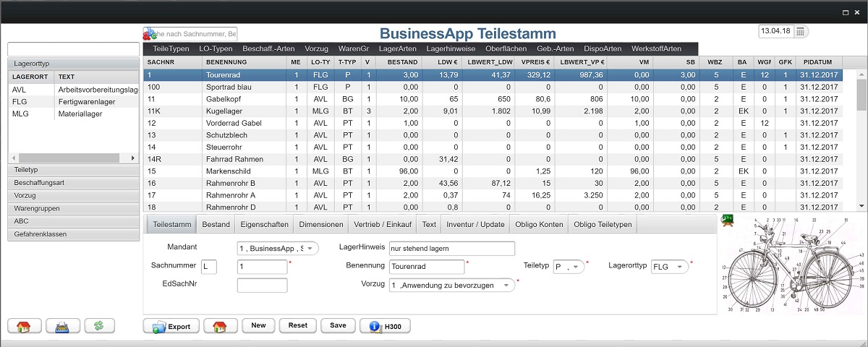Click the Export button
868x347 pixels.
[x=171, y=326]
